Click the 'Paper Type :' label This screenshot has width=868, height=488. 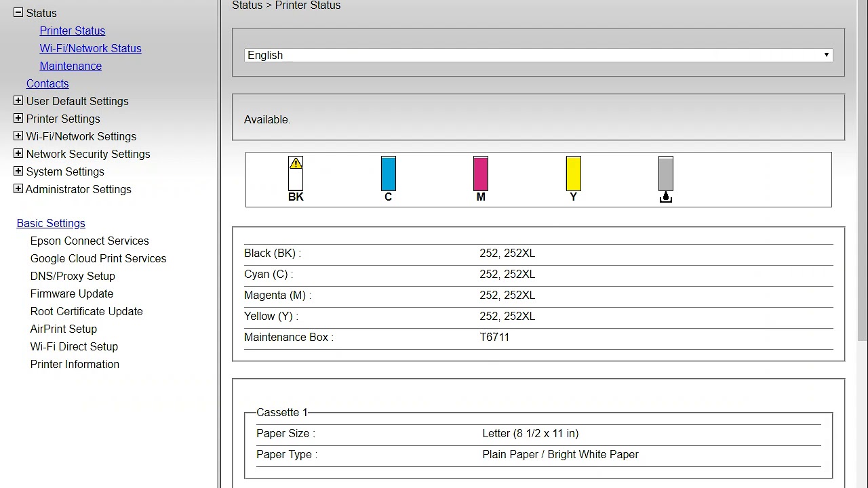[x=287, y=454]
